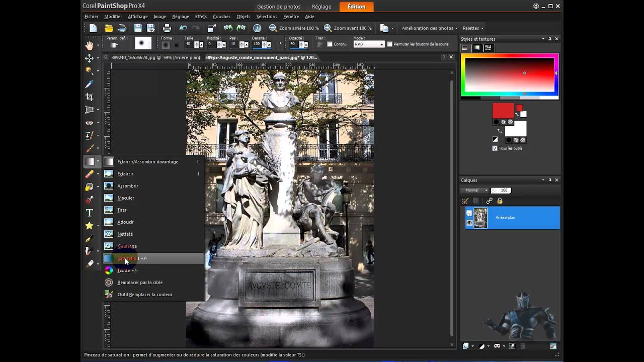
Task: Select the Straighten perspective tool
Action: pyautogui.click(x=90, y=110)
